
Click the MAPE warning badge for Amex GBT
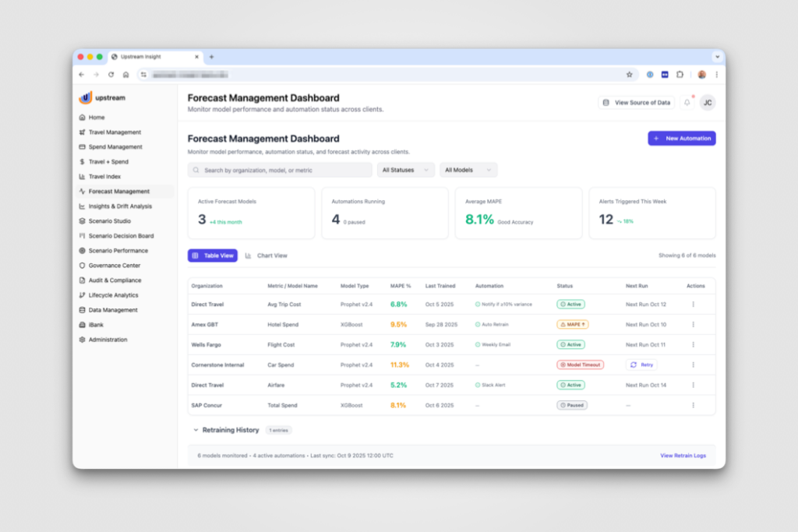tap(572, 324)
